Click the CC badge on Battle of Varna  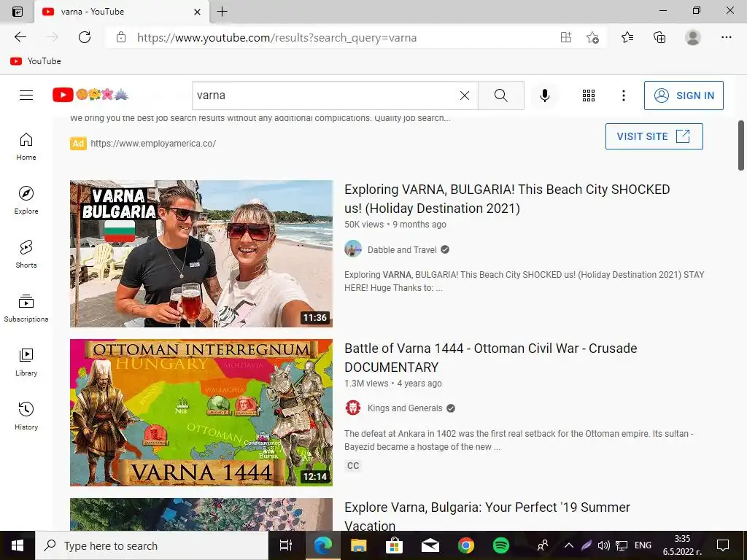click(x=353, y=465)
